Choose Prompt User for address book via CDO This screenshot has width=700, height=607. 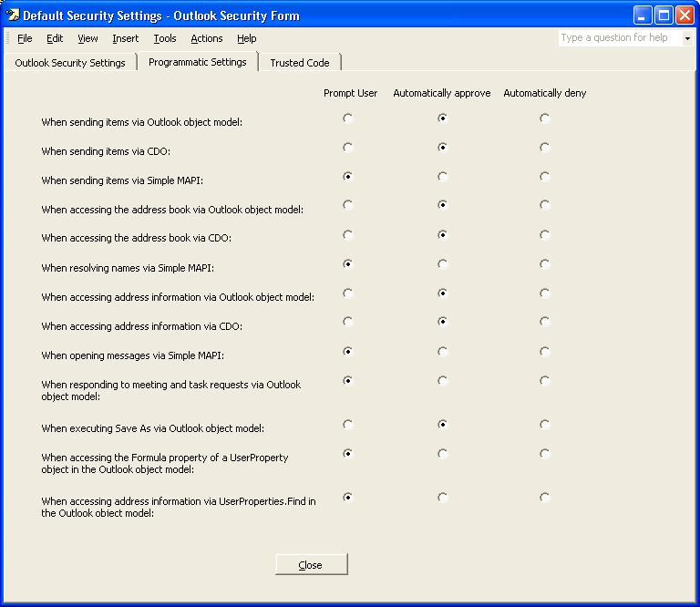348,235
